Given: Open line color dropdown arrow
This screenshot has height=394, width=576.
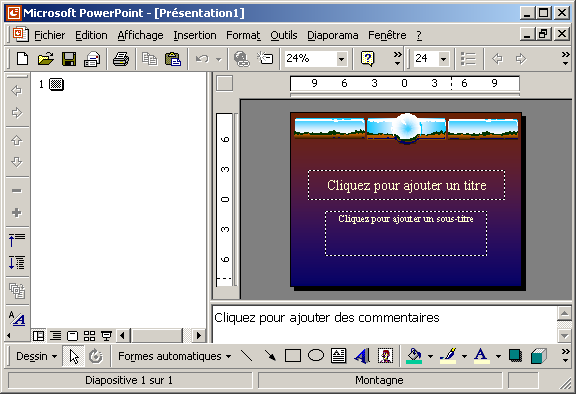Looking at the screenshot, I should click(x=464, y=356).
